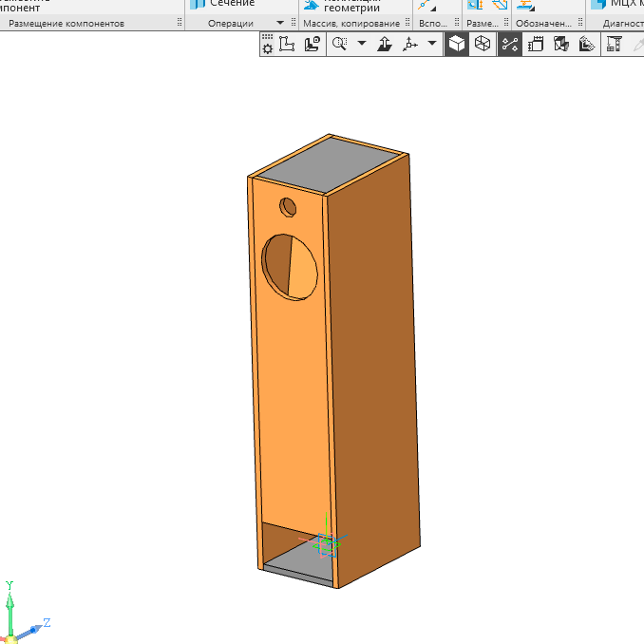The width and height of the screenshot is (644, 644).
Task: Expand the Операции panel dropdown arrow
Action: point(280,23)
